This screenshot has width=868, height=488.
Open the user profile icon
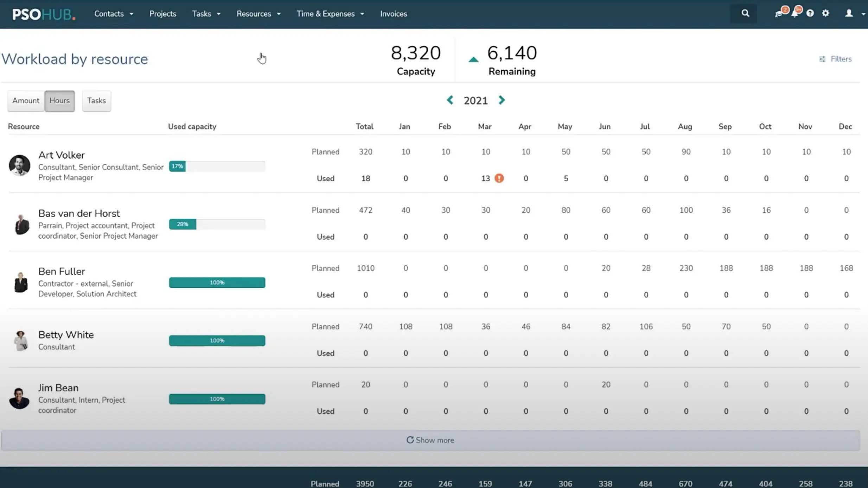tap(849, 13)
